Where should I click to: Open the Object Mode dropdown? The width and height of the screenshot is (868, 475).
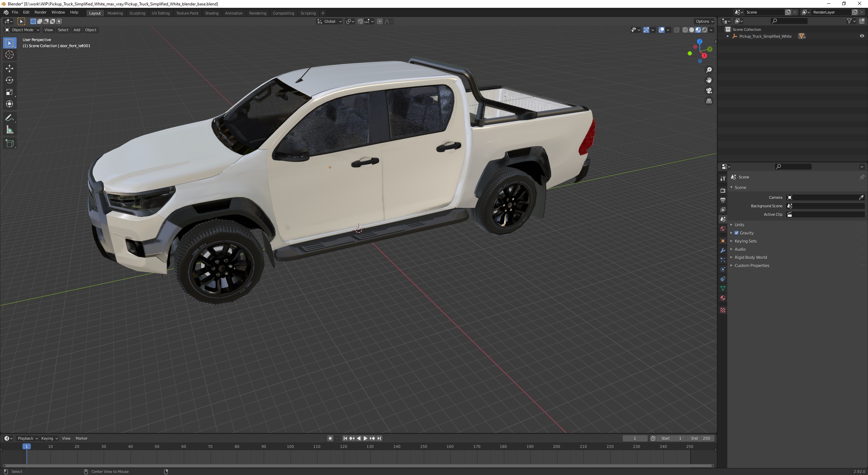22,30
